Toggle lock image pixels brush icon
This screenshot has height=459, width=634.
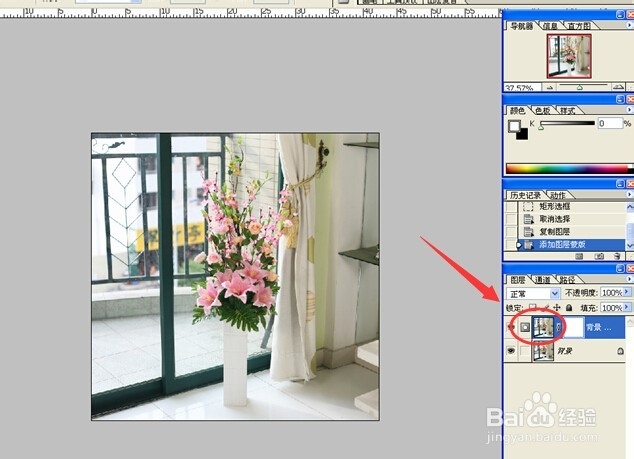(x=545, y=308)
